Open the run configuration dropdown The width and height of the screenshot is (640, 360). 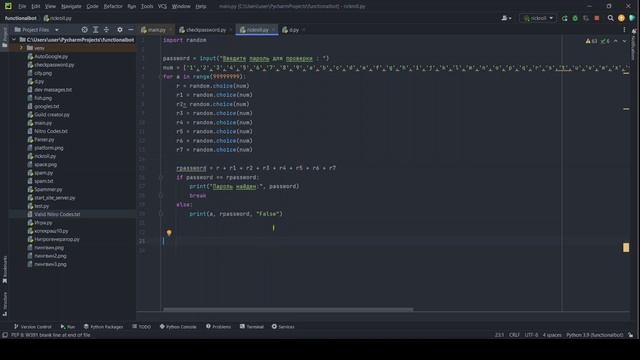(538, 18)
